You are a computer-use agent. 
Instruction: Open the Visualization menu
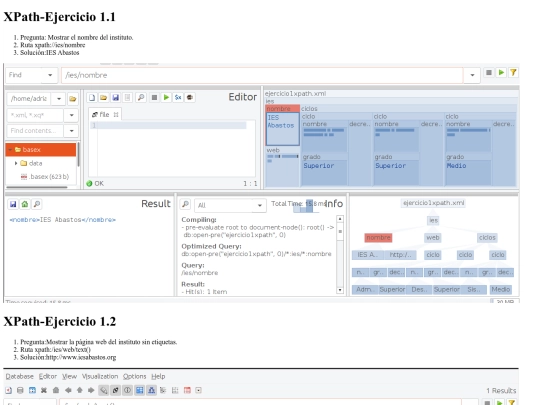click(x=100, y=376)
